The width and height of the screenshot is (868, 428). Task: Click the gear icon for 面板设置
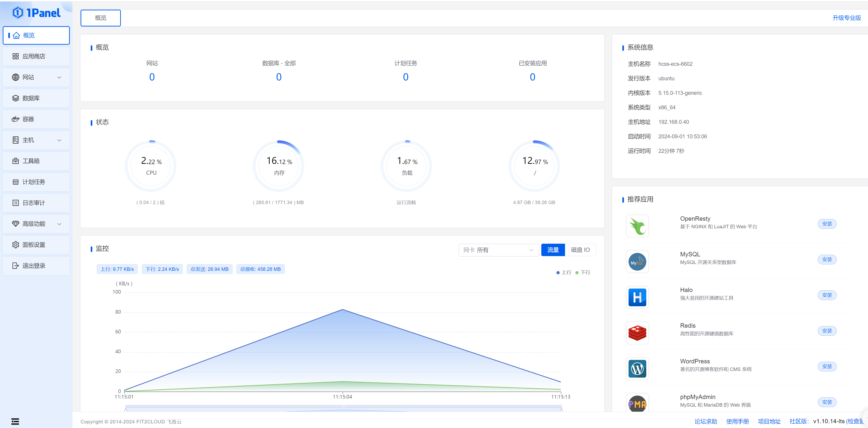(x=15, y=244)
